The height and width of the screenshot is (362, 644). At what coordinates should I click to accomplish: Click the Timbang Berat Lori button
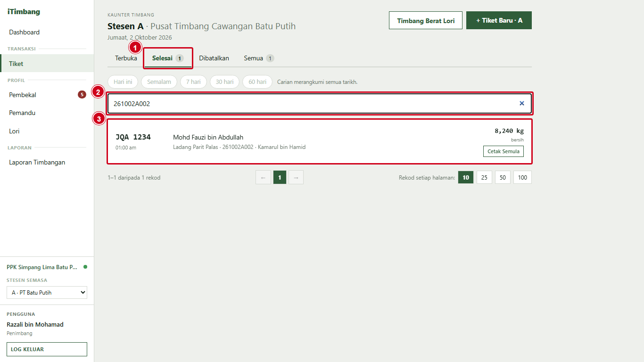(x=426, y=20)
